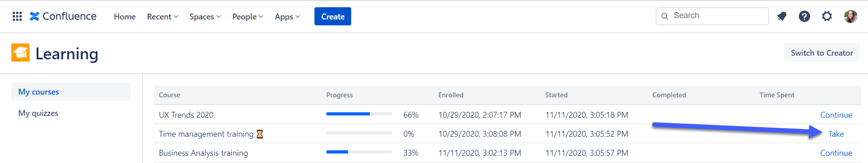Expand the Apps dropdown

pos(287,17)
